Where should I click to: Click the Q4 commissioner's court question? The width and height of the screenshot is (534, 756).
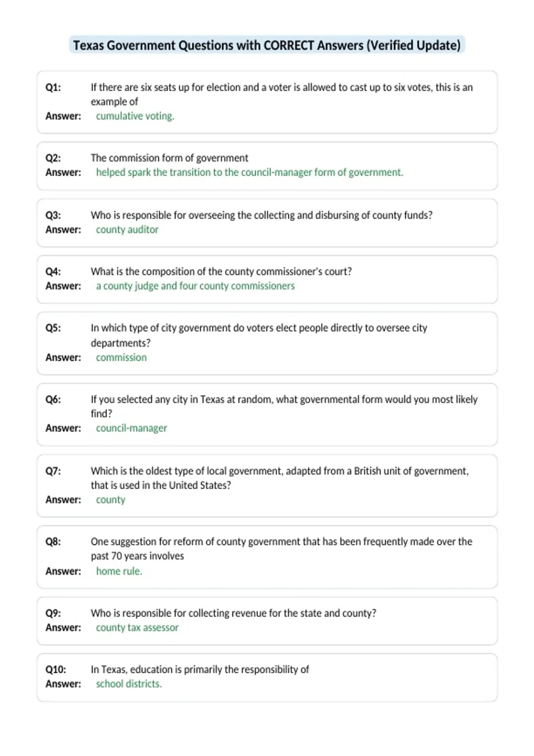(x=221, y=271)
